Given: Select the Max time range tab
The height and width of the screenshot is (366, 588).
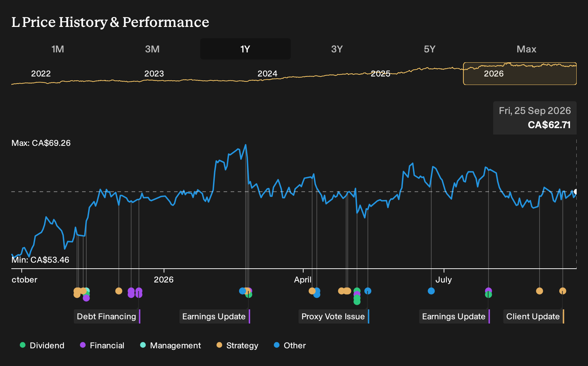Looking at the screenshot, I should pos(526,49).
